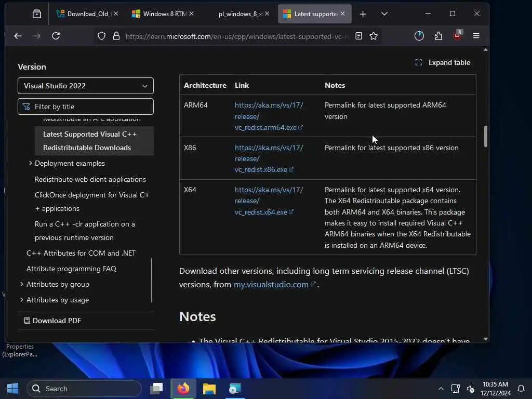Image resolution: width=532 pixels, height=399 pixels.
Task: Open vc_redist.x64.exe download link
Action: (x=269, y=201)
